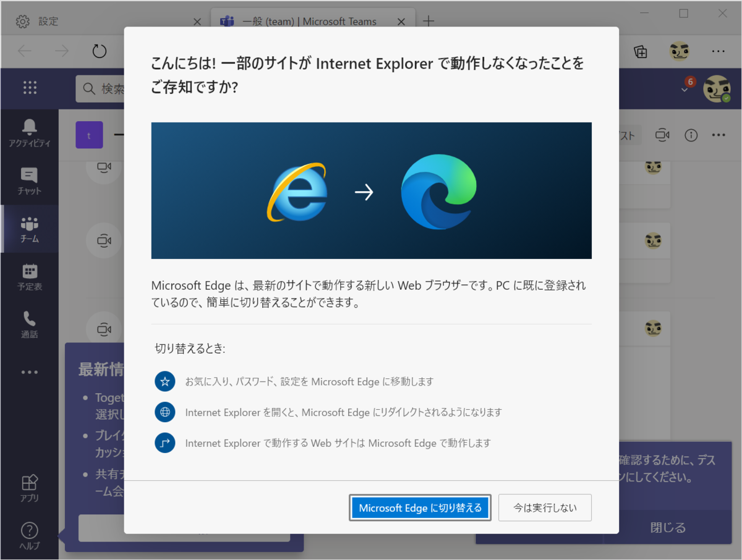Click the globe redirect icon in dialog
Image resolution: width=742 pixels, height=560 pixels.
(x=165, y=412)
